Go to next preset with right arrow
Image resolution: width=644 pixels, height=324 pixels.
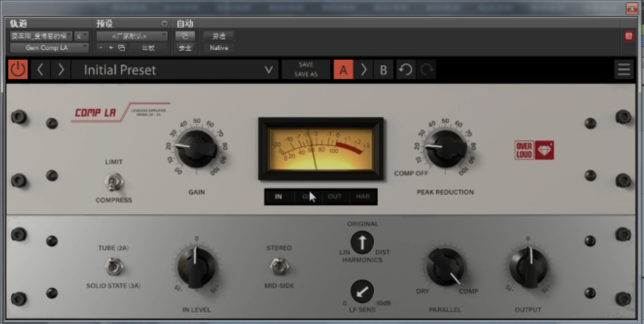61,70
